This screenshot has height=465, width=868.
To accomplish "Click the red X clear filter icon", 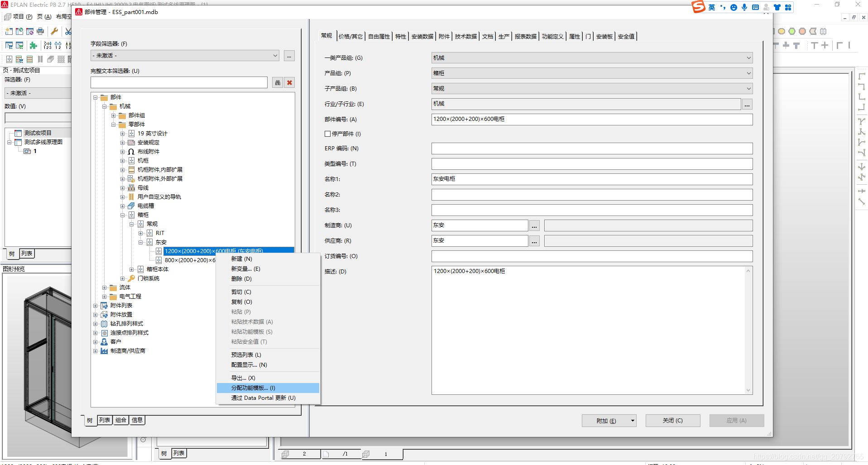I will point(290,82).
